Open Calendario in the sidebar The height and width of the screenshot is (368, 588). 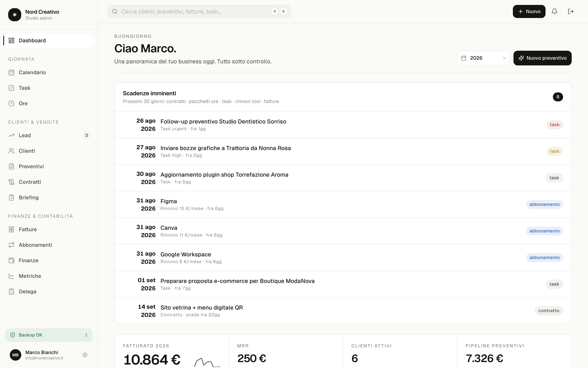[x=49, y=72]
